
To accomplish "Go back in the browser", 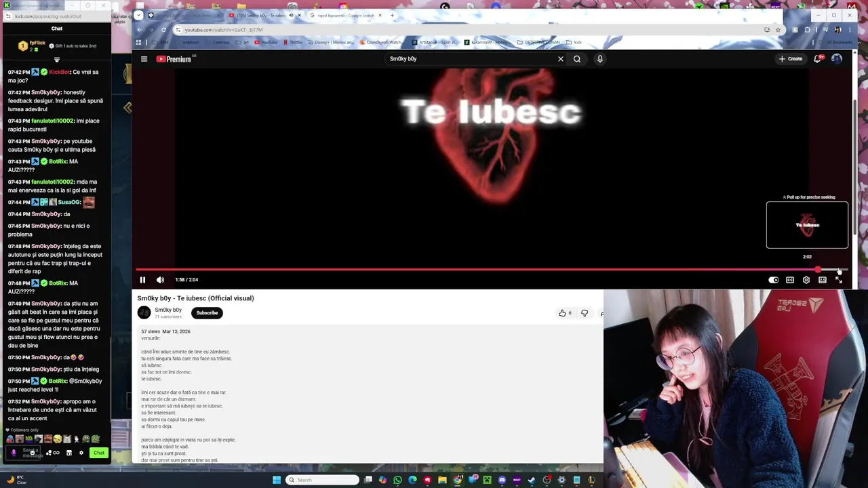I will coord(139,30).
